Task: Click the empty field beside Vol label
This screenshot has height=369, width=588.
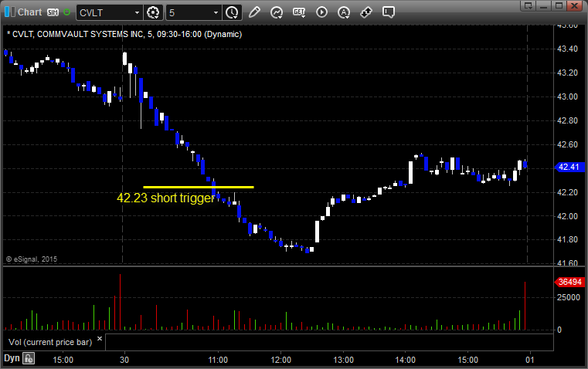Action: (329, 342)
